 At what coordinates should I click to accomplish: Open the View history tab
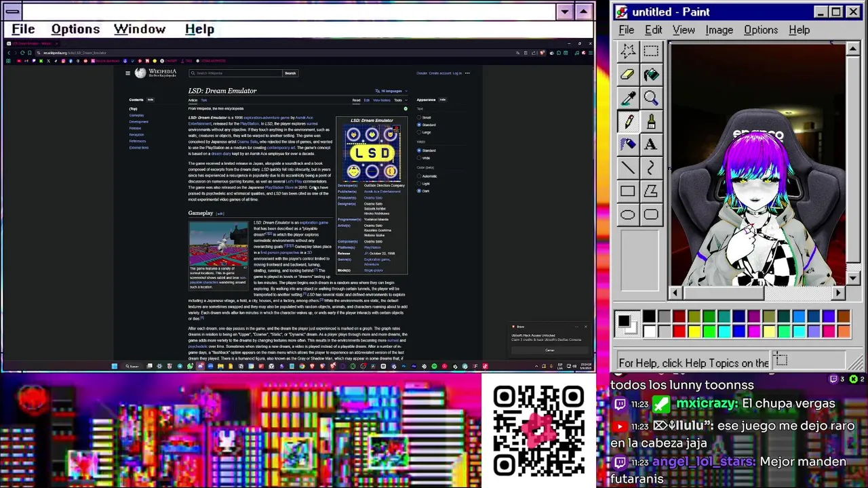pos(382,100)
